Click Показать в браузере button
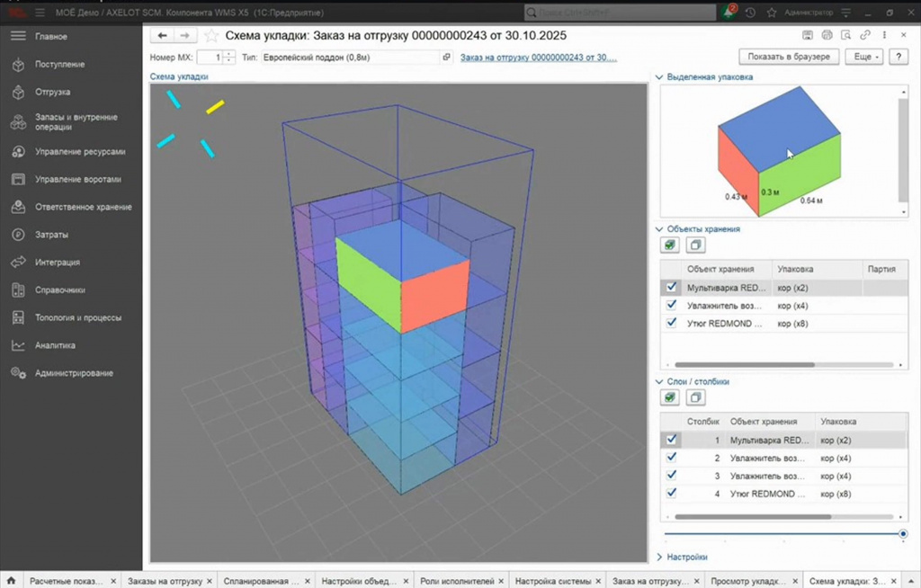921x588 pixels. 788,57
